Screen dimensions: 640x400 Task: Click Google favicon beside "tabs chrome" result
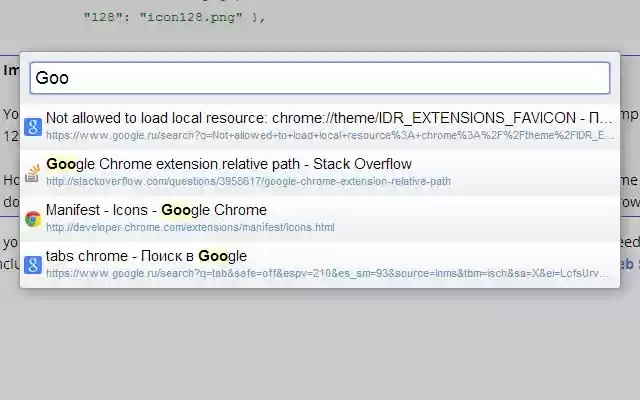pos(33,265)
